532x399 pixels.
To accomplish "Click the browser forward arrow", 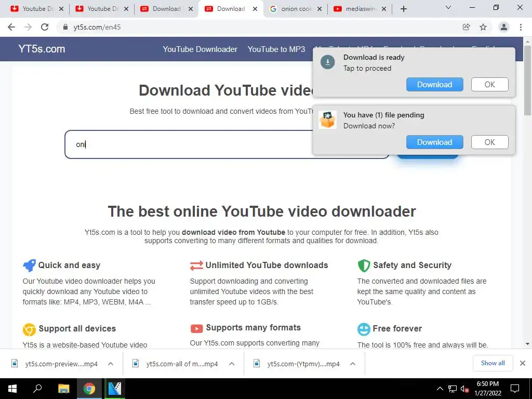I will click(28, 27).
